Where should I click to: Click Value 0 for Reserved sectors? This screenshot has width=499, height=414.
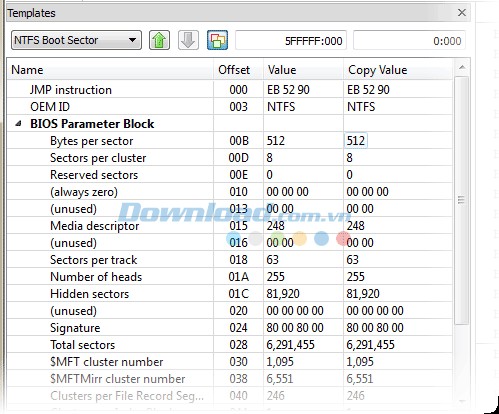tap(269, 175)
